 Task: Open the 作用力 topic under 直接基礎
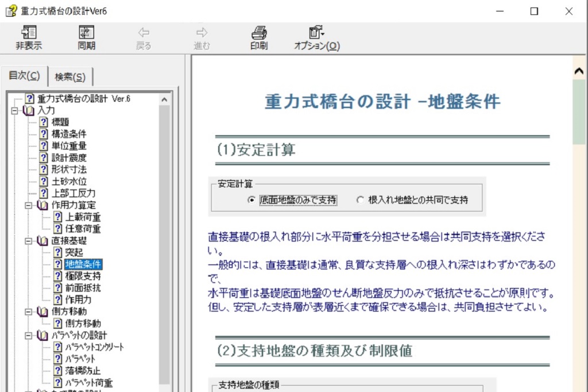(x=78, y=299)
